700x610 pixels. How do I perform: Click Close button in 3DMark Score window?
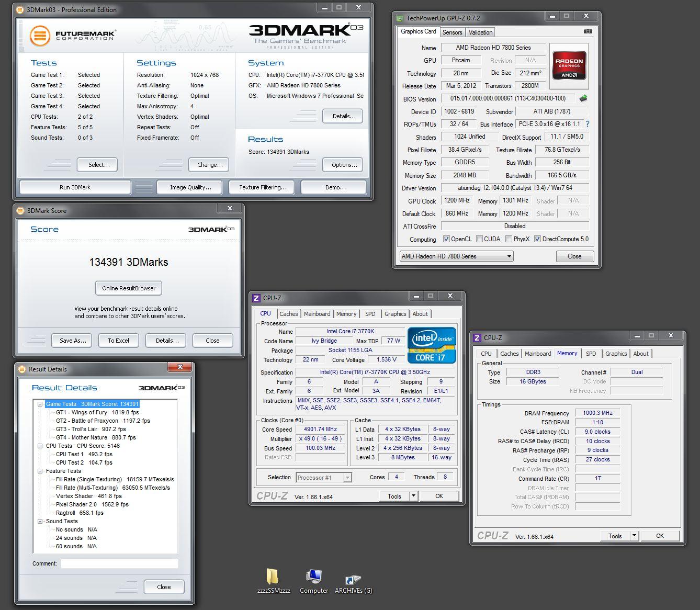click(212, 341)
